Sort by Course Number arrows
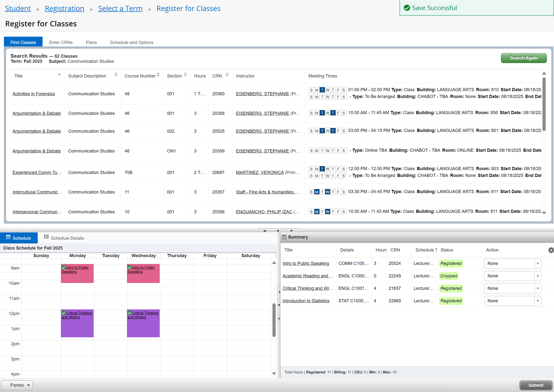Screen dimensions: 554x392 click(x=158, y=75)
